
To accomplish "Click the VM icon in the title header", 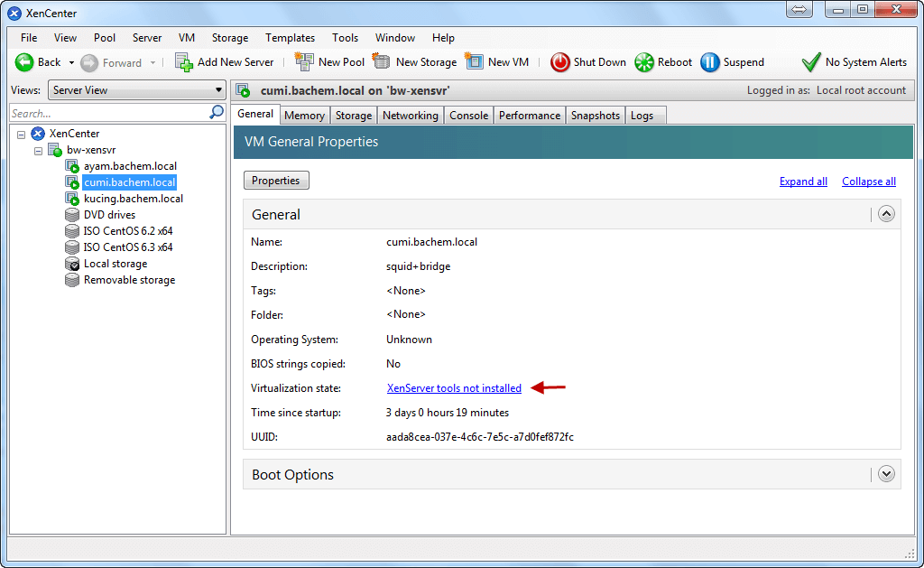I will (x=243, y=91).
